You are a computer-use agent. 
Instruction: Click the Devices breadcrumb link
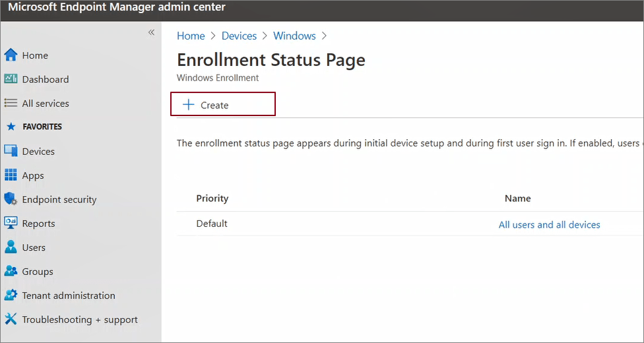tap(239, 36)
